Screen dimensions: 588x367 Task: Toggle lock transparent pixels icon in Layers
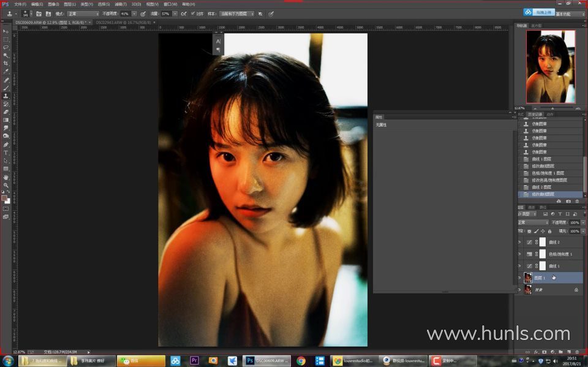click(529, 232)
